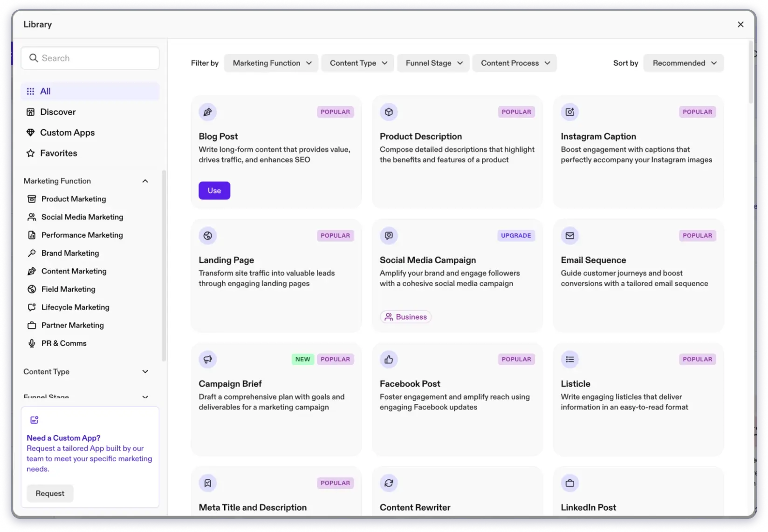This screenshot has height=532, width=768.
Task: Select the Campaign Brief megaphone icon
Action: 207,359
